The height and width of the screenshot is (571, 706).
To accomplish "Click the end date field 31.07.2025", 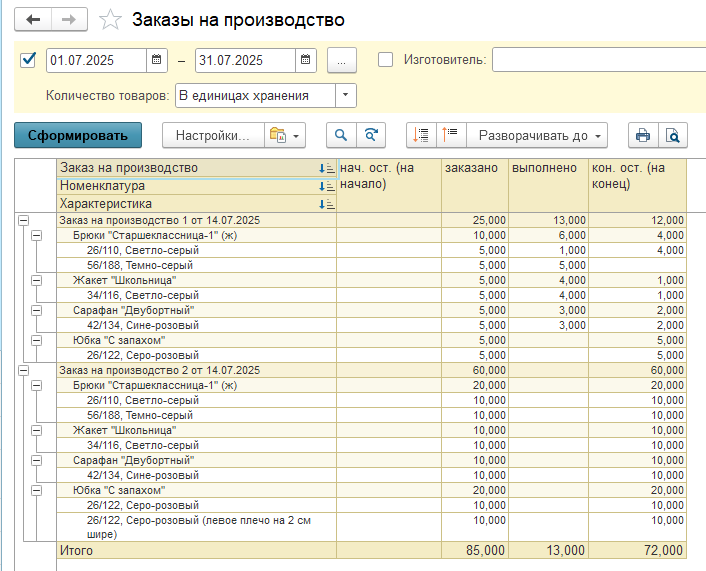I will (245, 60).
